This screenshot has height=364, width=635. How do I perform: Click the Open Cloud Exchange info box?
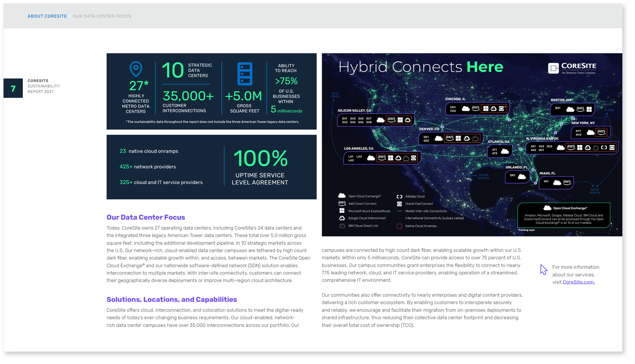[x=564, y=215]
